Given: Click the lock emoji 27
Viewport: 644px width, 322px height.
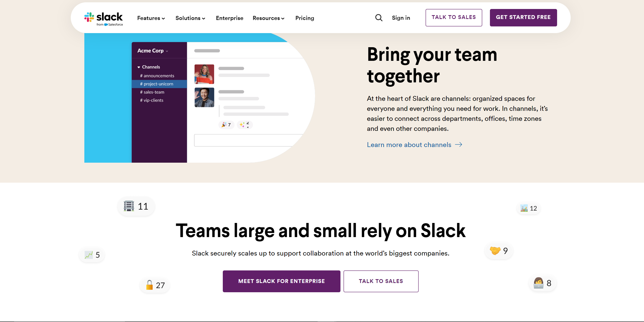Looking at the screenshot, I should pyautogui.click(x=155, y=285).
